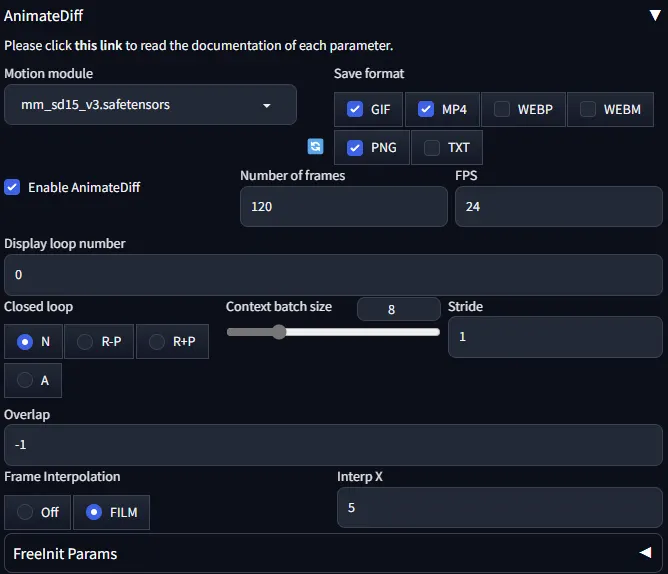Uncheck the MP4 save format
Viewport: 668px width, 574px height.
[x=426, y=109]
